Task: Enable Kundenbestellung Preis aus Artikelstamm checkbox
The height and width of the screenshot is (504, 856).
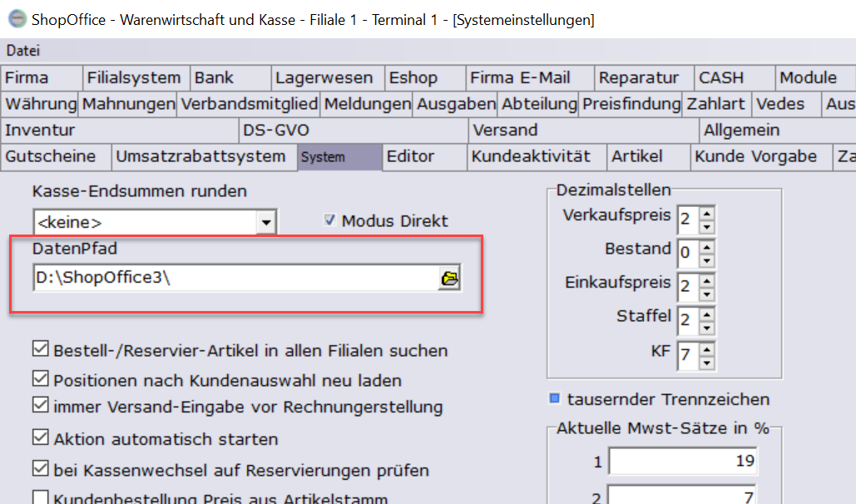Action: tap(41, 497)
